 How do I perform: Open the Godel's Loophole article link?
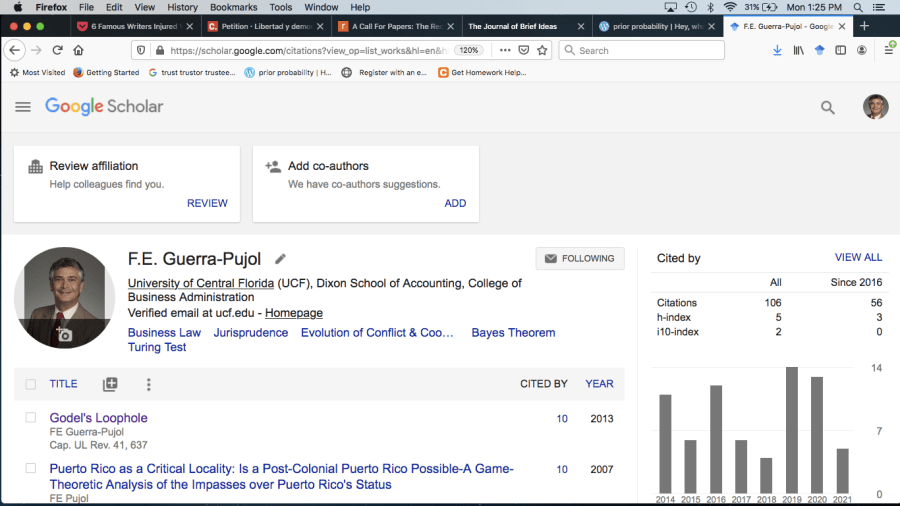tap(98, 418)
